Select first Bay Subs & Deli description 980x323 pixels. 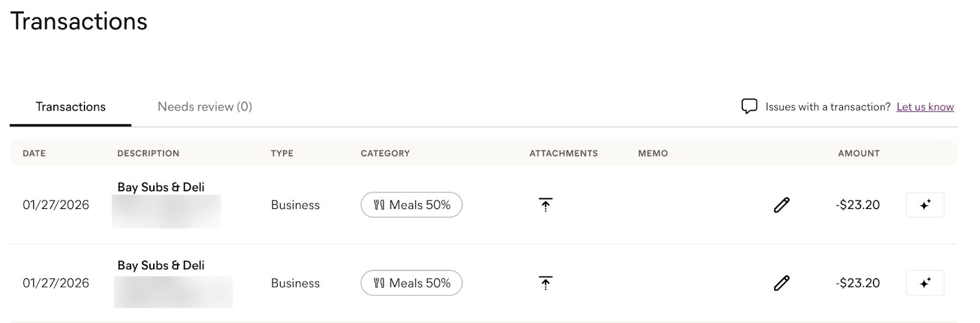161,187
